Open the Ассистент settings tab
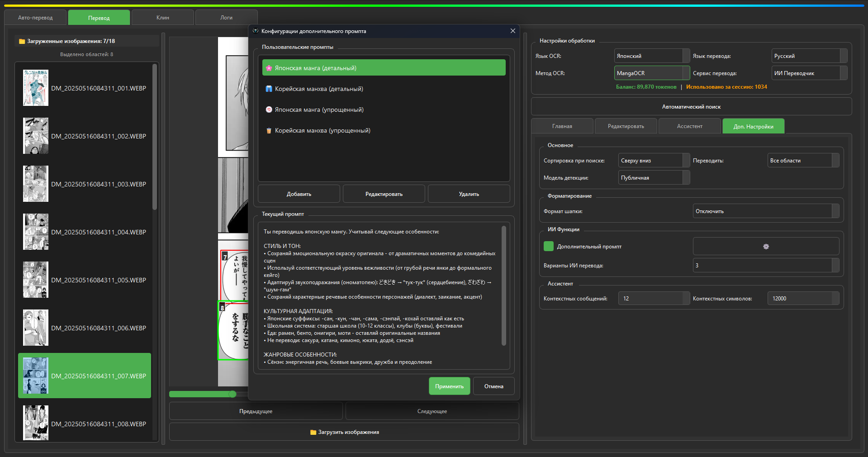This screenshot has height=457, width=868. (689, 126)
